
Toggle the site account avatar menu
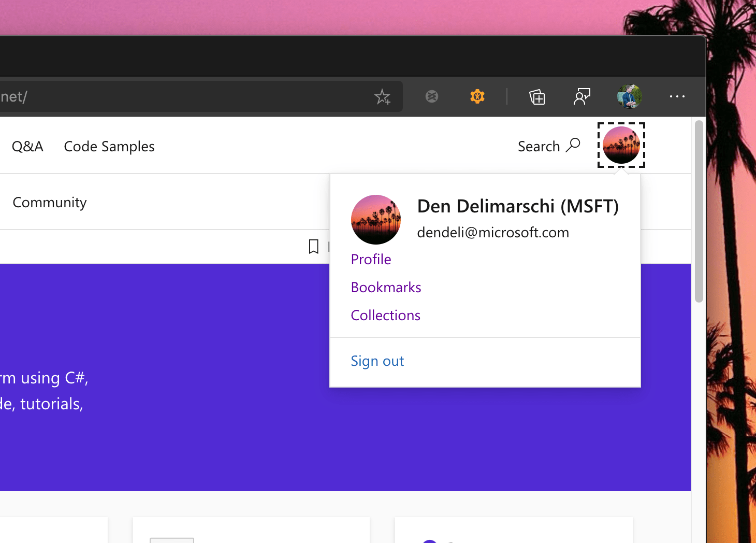coord(621,145)
